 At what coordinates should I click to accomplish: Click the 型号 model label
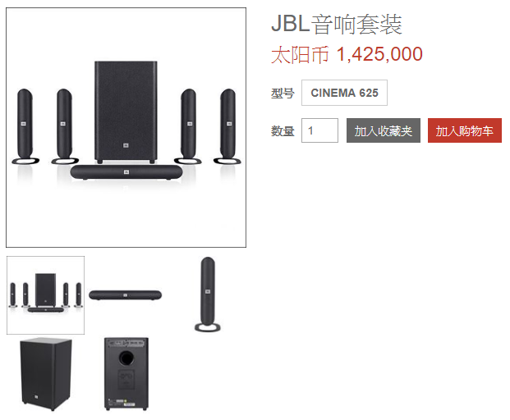283,94
